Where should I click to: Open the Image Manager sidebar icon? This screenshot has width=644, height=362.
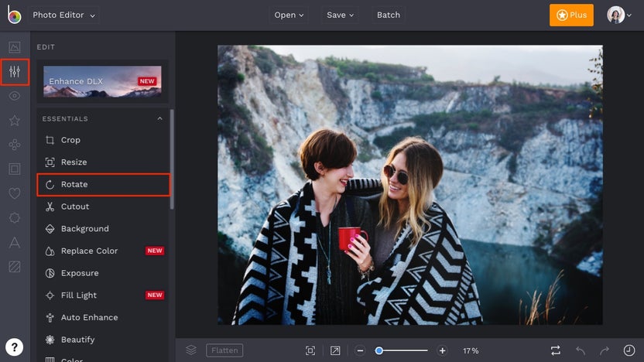click(15, 47)
